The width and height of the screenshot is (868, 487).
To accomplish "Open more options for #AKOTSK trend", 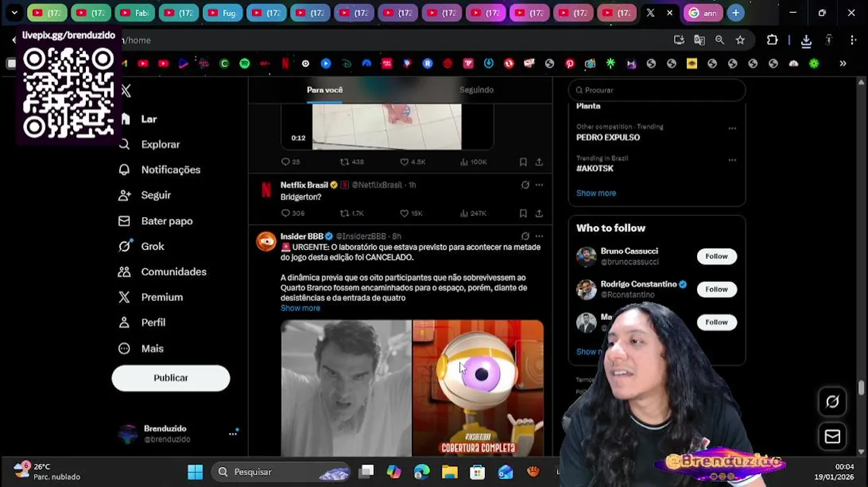I will [x=732, y=160].
